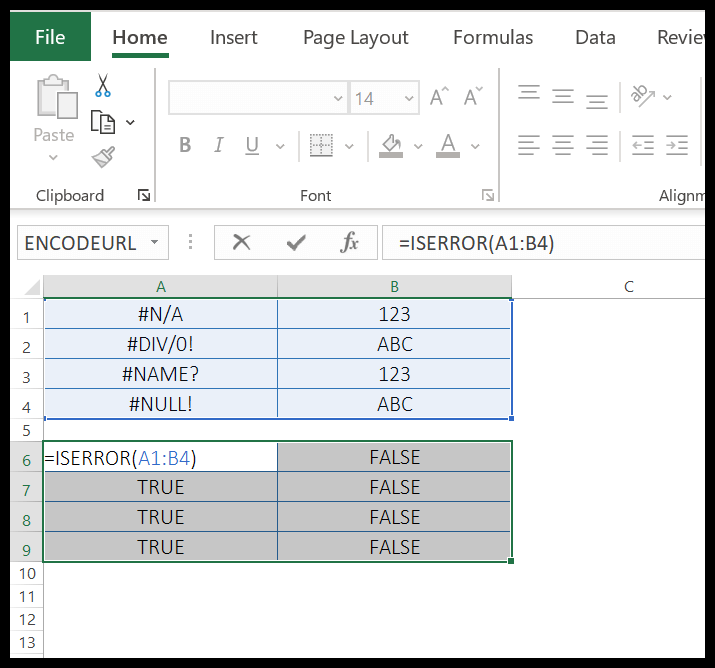The height and width of the screenshot is (668, 715).
Task: Switch to Home tab
Action: 140,37
